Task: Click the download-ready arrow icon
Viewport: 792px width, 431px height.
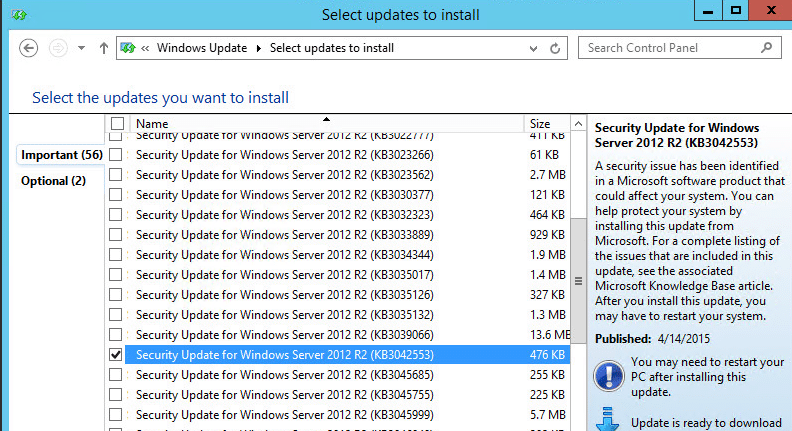Action: [x=608, y=419]
